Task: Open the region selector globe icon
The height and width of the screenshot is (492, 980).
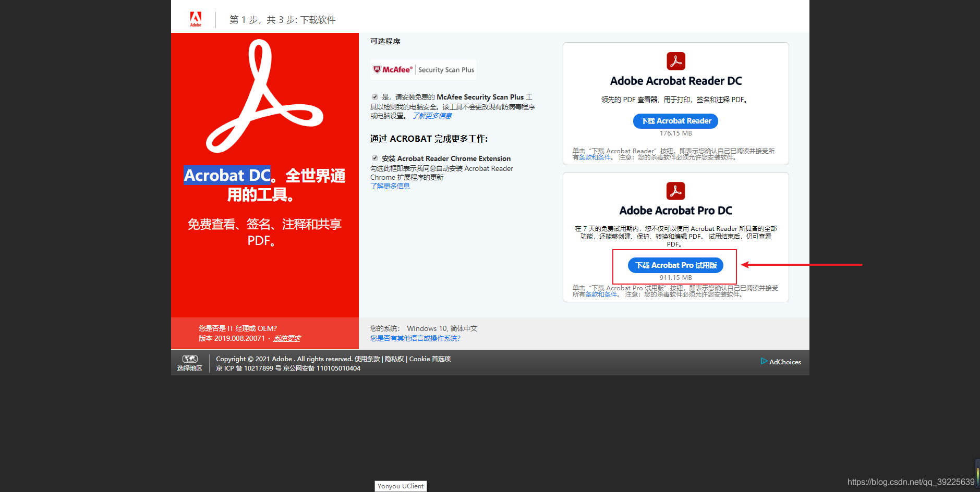Action: (x=190, y=359)
